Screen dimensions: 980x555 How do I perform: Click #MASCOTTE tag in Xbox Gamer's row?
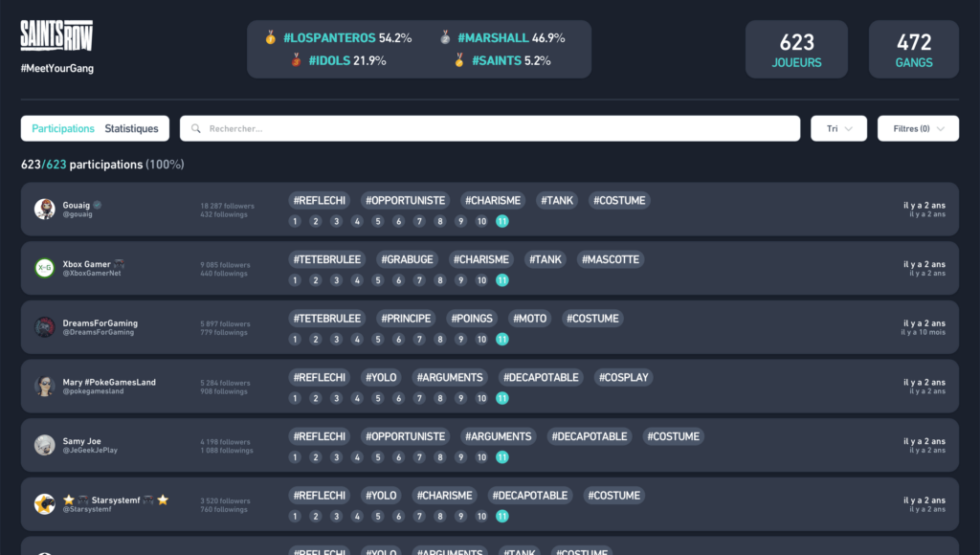[611, 259]
